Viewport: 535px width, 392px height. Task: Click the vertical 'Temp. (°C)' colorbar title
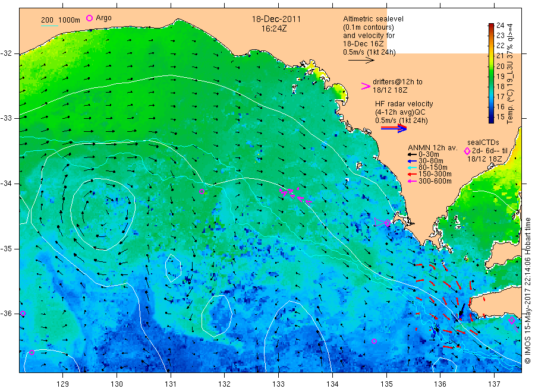510,106
